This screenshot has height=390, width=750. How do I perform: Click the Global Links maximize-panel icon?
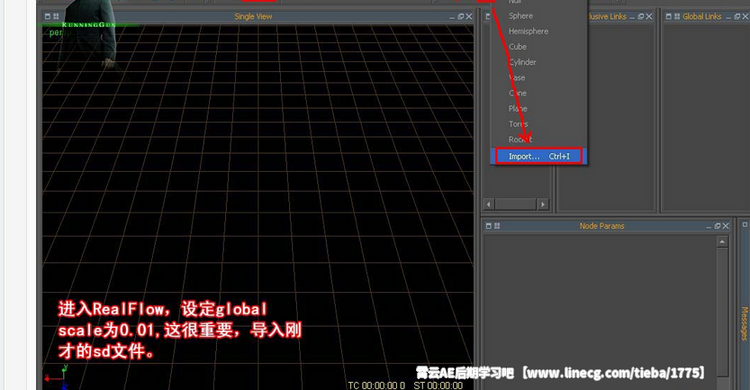pos(669,16)
